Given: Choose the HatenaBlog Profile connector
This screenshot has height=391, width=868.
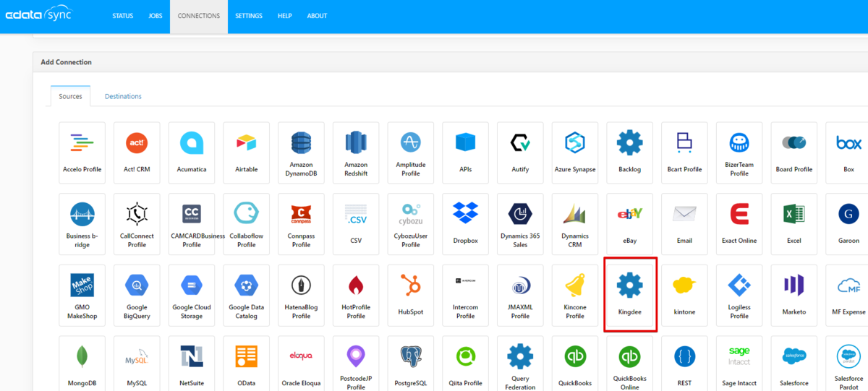Looking at the screenshot, I should 301,296.
